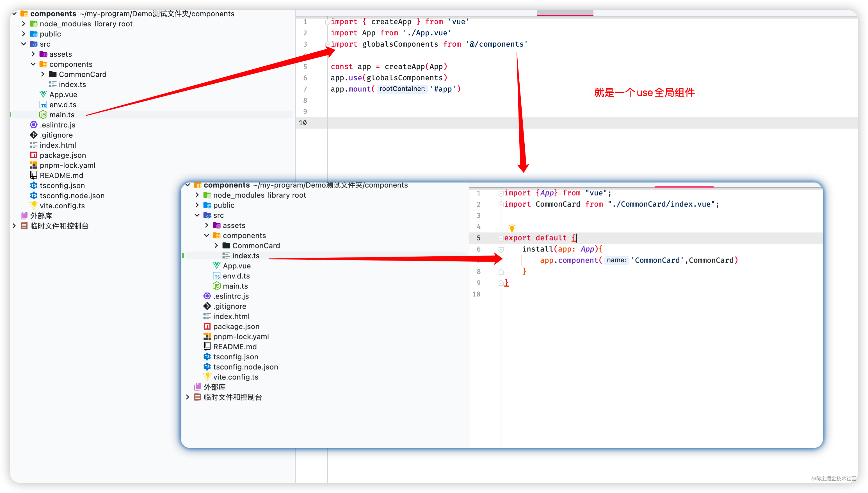This screenshot has height=493, width=868.
Task: Click the tsconfig.json icon in back tree
Action: (33, 186)
